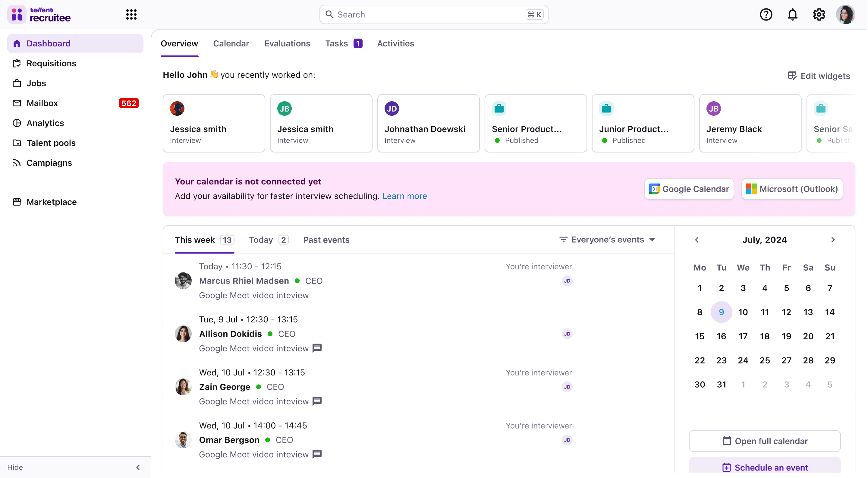Connect Google Calendar
Screen dimensions: 868x478
[x=689, y=189]
